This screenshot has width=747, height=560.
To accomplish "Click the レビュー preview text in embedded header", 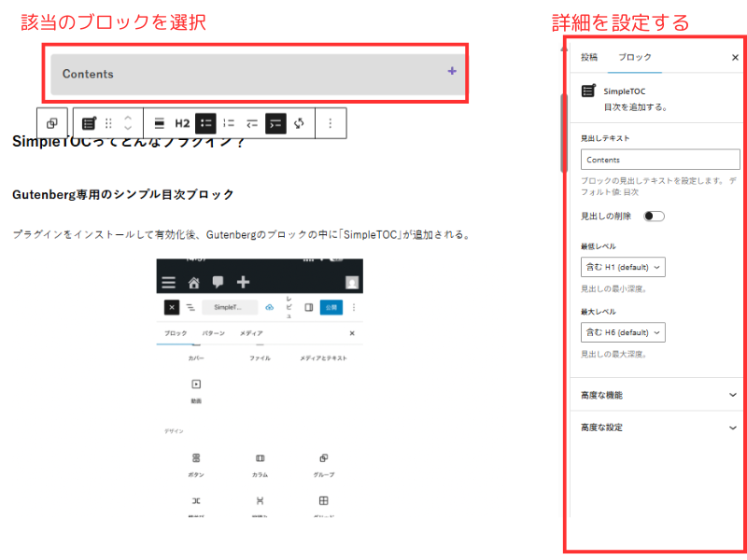I will tap(289, 307).
